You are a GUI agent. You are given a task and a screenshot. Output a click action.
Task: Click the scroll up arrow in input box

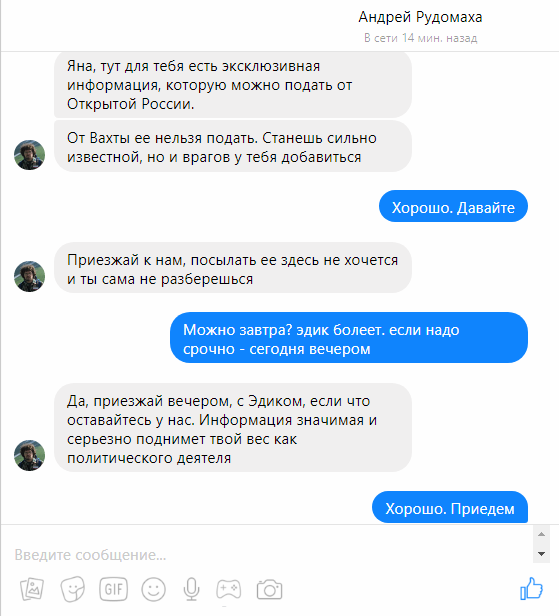(x=541, y=534)
